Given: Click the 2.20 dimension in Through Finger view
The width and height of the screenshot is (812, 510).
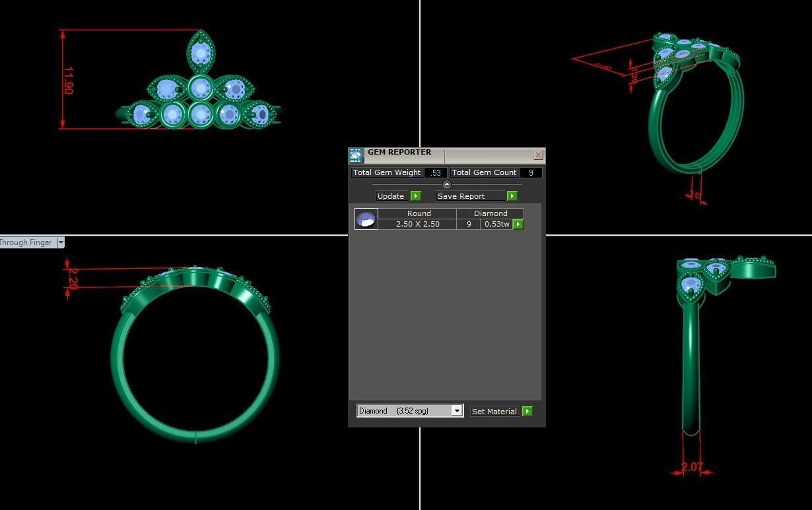Looking at the screenshot, I should [x=73, y=279].
